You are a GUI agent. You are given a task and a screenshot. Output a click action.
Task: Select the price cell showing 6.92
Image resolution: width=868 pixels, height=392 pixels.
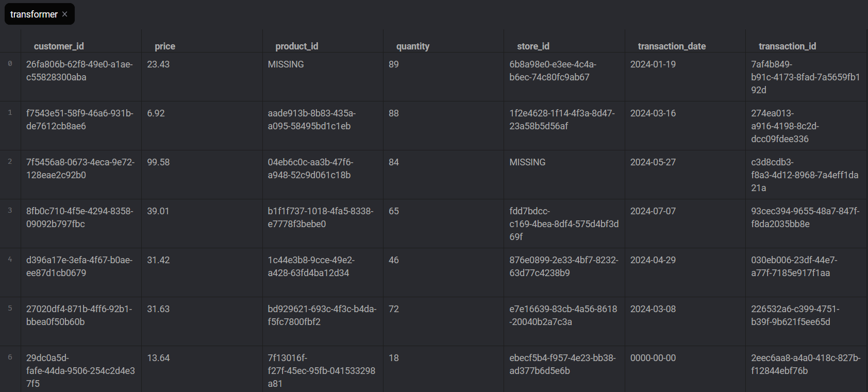pos(156,113)
